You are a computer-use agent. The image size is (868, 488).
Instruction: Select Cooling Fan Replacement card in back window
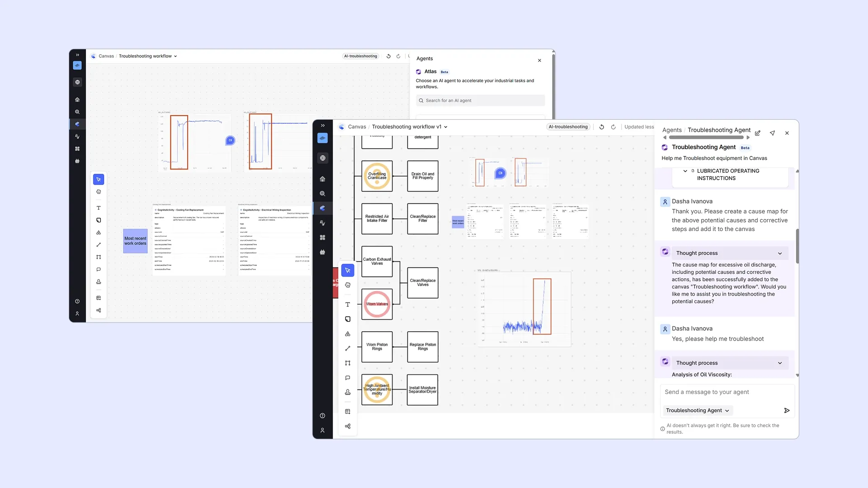click(x=189, y=241)
